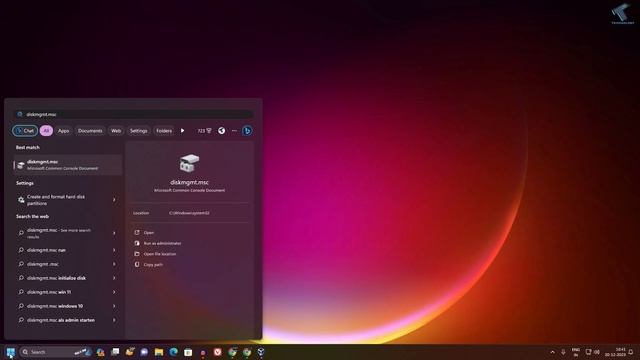This screenshot has height=360, width=640.
Task: Open the network and volume quick settings
Action: tap(593, 352)
